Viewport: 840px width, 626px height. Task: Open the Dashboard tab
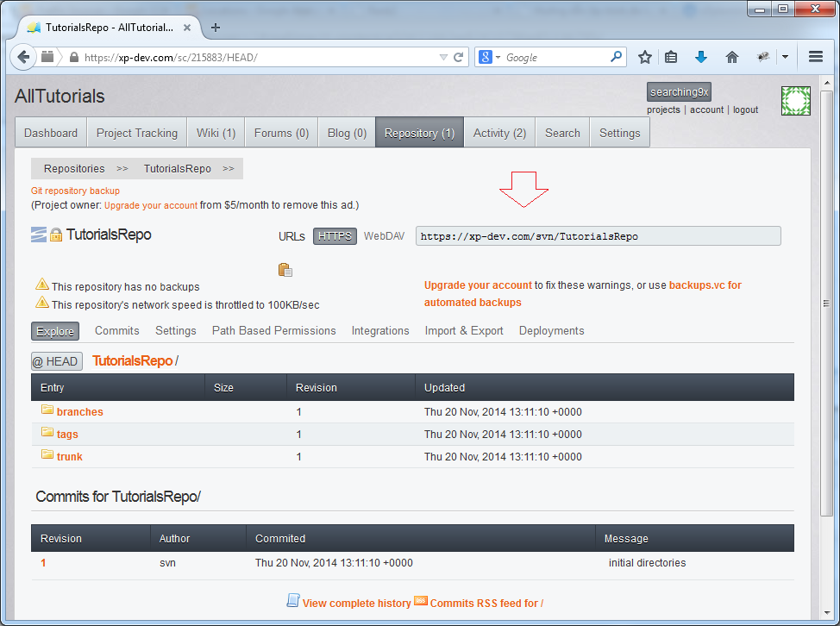(51, 132)
